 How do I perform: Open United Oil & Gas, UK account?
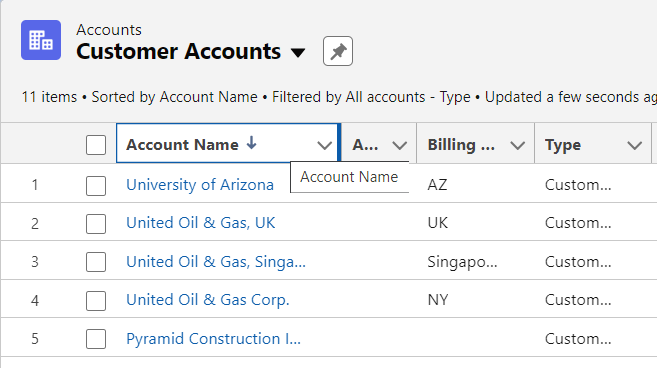(x=201, y=223)
